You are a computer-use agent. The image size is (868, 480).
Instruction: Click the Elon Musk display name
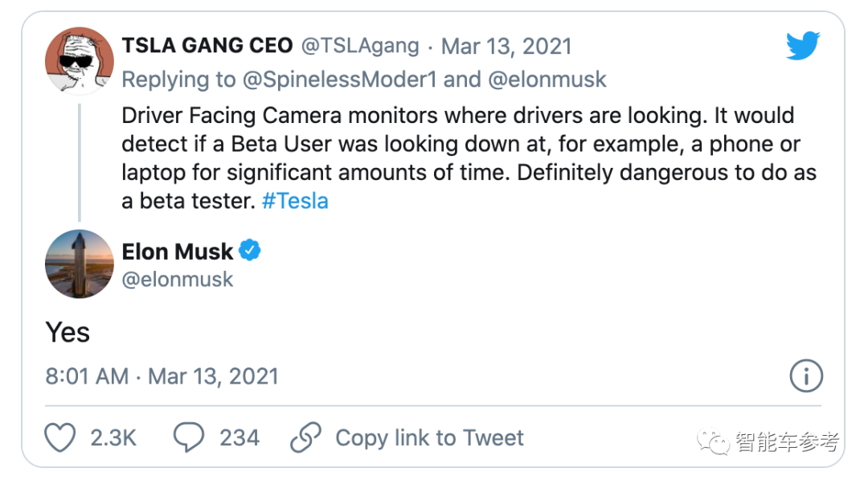178,252
